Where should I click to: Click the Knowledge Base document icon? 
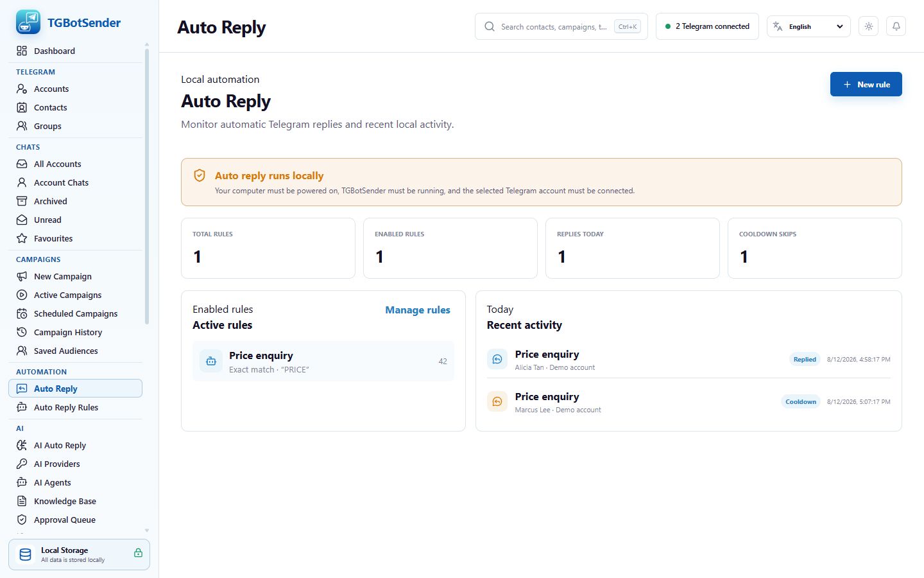22,501
